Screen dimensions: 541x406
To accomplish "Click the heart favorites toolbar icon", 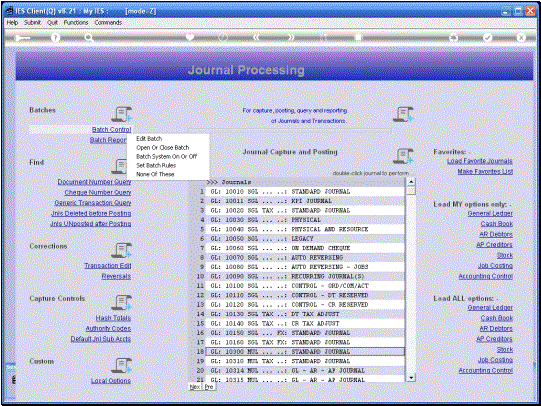I will pyautogui.click(x=190, y=37).
